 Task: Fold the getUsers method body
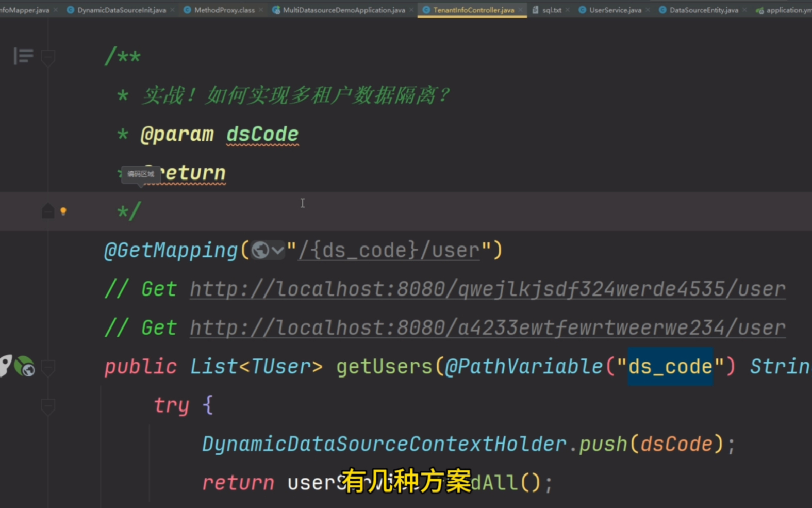[x=48, y=368]
